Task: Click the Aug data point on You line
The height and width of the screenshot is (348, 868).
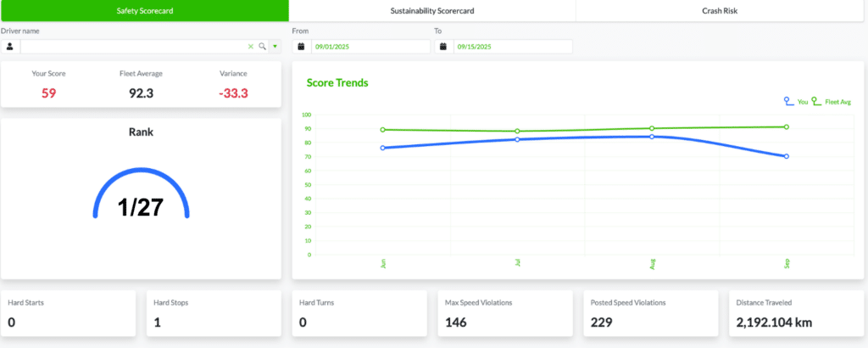Action: (652, 137)
